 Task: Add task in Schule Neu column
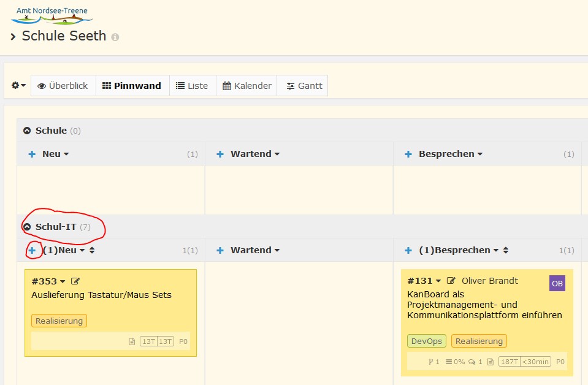tap(32, 154)
